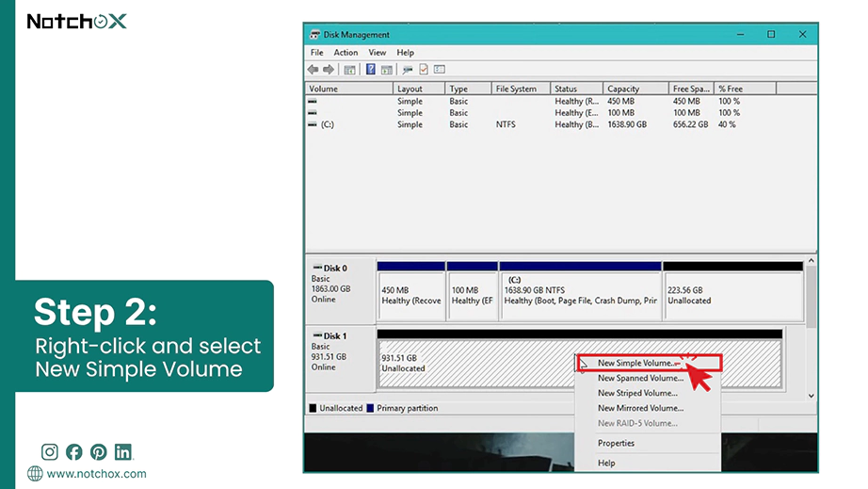This screenshot has height=489, width=868.
Task: Click the 656.22 GB free space cell
Action: pyautogui.click(x=690, y=124)
